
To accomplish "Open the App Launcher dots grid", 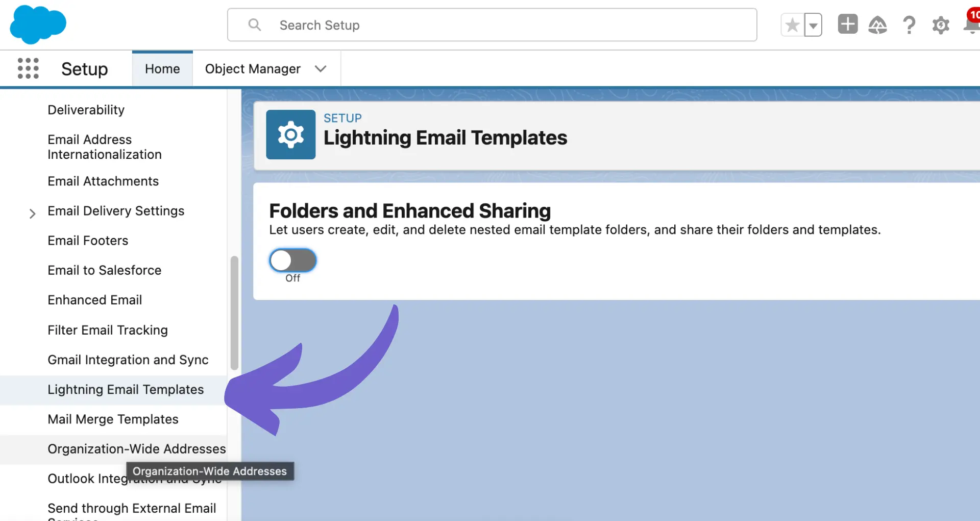I will pyautogui.click(x=28, y=68).
